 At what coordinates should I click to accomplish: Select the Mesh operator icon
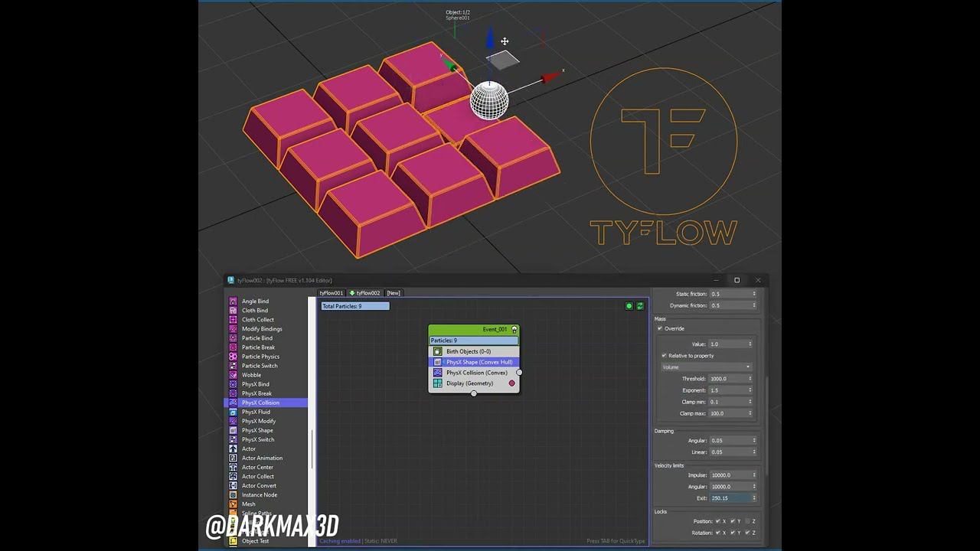tap(234, 504)
